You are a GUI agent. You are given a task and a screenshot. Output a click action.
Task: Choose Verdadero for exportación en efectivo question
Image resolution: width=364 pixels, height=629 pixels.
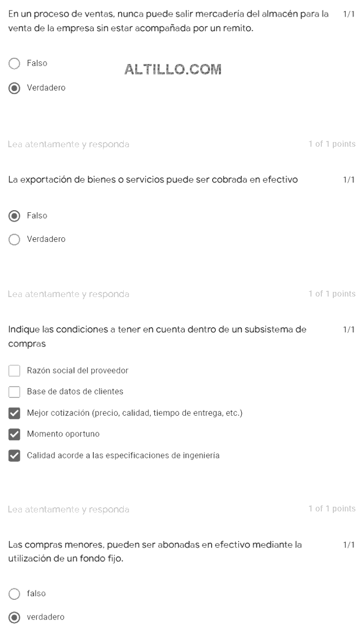[15, 239]
